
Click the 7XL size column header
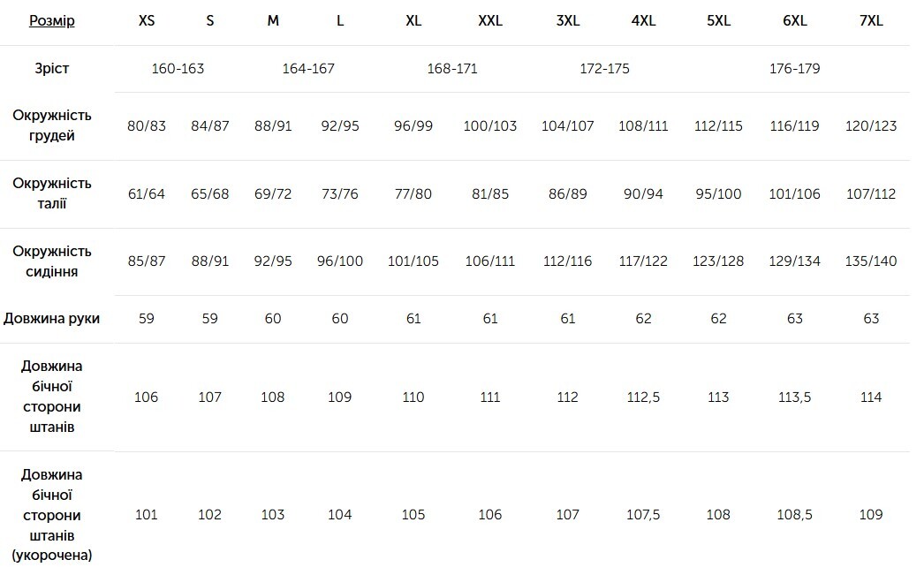coord(871,21)
